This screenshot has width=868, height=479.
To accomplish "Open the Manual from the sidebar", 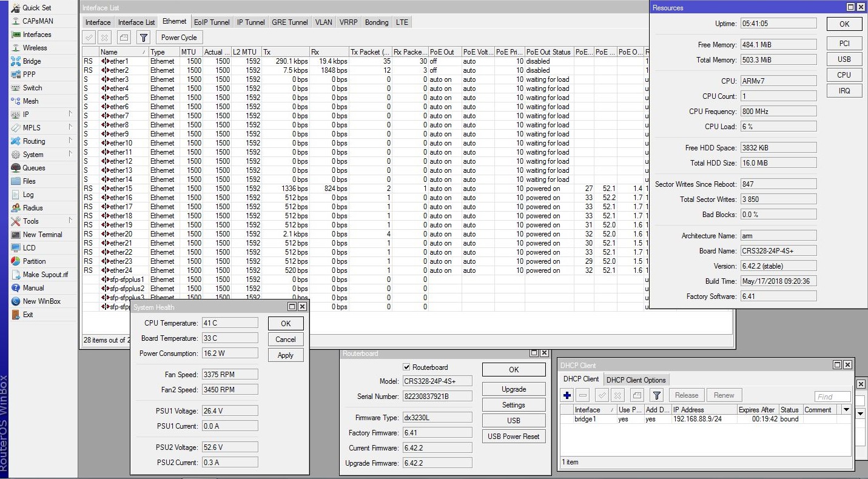I will click(33, 288).
